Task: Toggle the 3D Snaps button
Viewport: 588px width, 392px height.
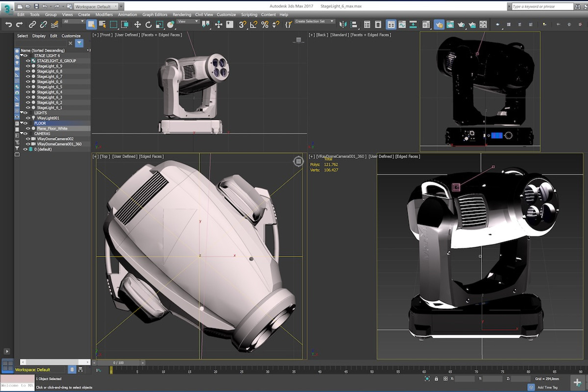Action: click(243, 24)
